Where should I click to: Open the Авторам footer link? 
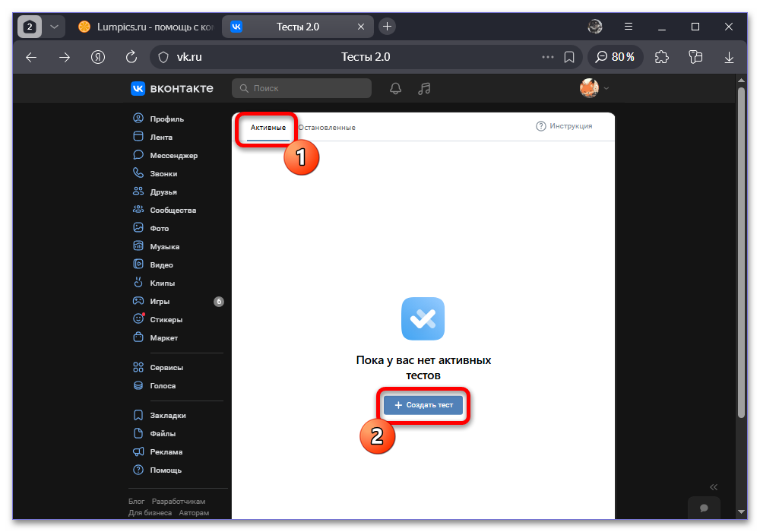point(194,512)
